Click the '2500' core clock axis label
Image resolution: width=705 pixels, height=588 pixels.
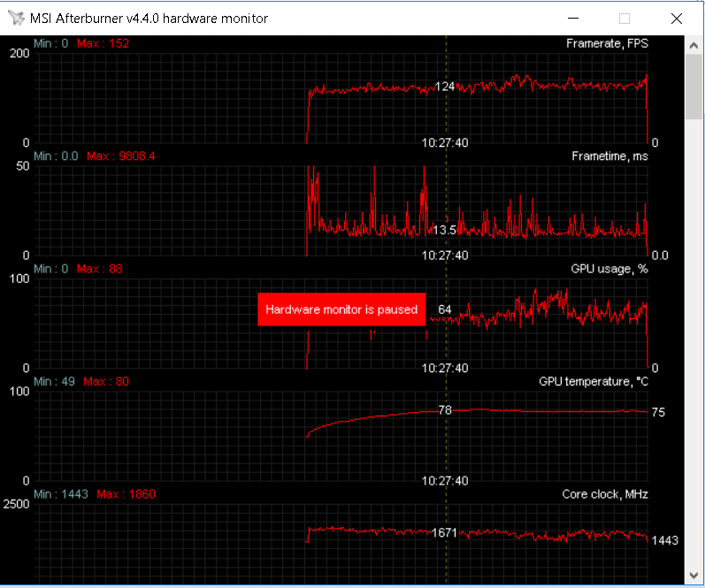point(16,504)
